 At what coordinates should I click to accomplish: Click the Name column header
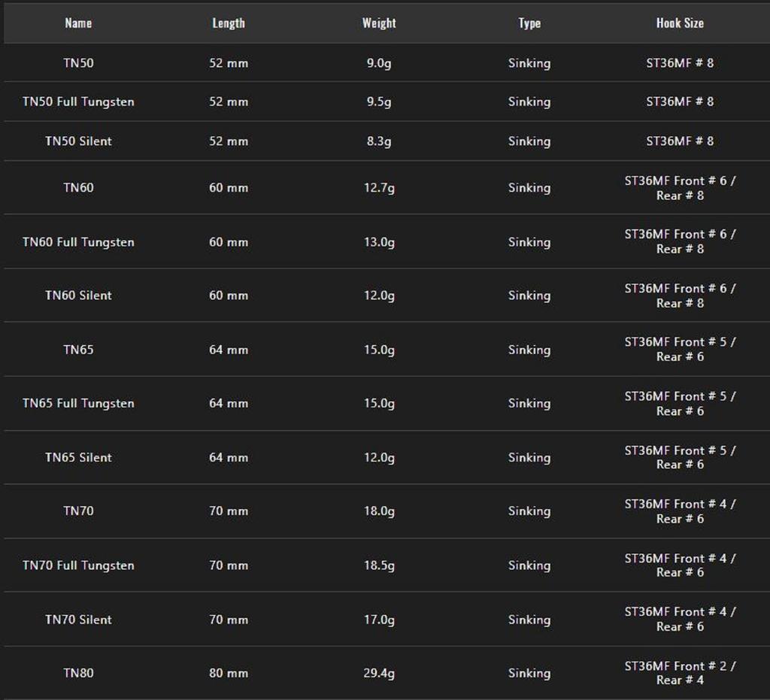78,23
